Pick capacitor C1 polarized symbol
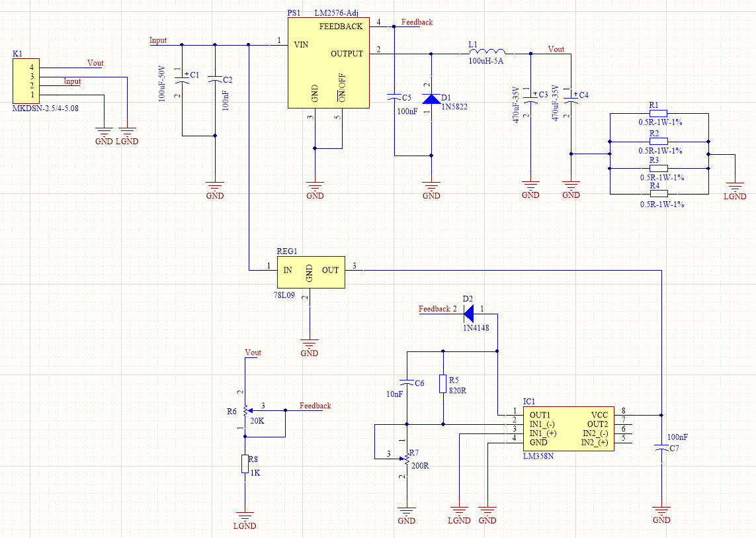Screen dimensions: 756x538 click(x=182, y=79)
